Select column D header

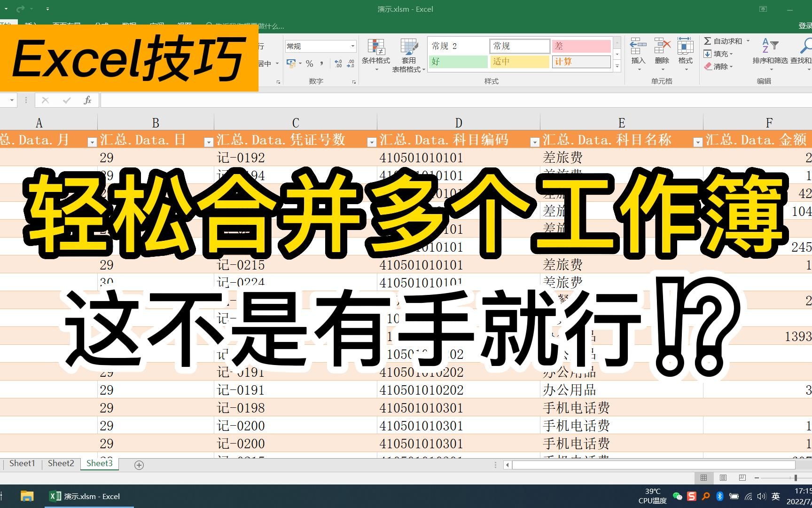point(459,123)
